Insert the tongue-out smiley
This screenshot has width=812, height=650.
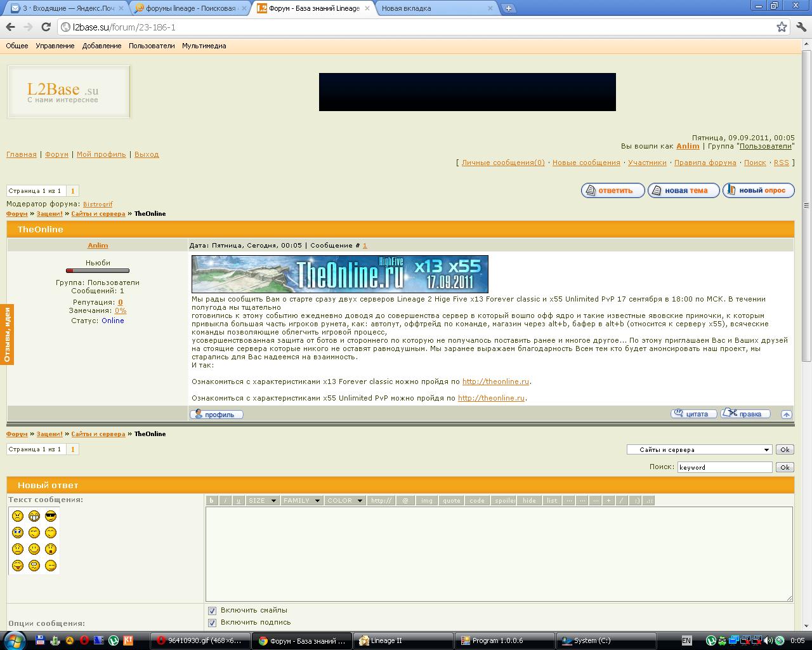pyautogui.click(x=18, y=566)
